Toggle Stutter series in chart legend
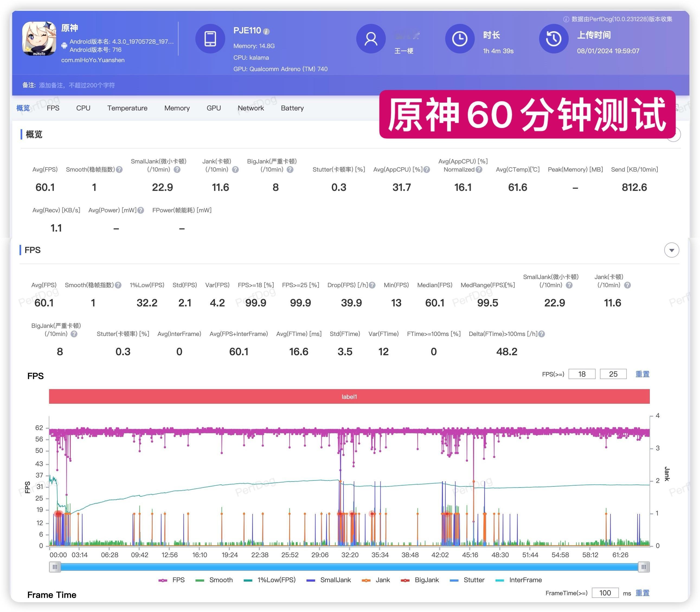This screenshot has height=612, width=700. click(467, 580)
